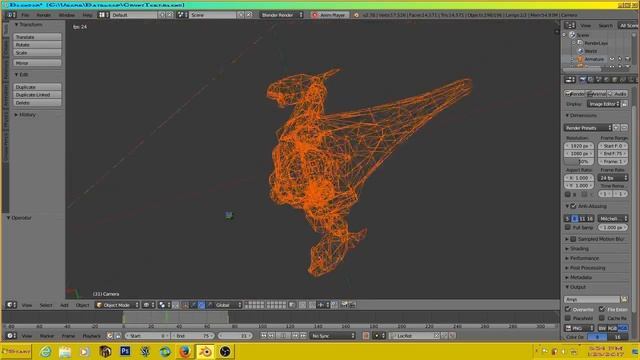Screen dimensions: 640x360
Task: Open the Help menu
Action: pos(87,15)
